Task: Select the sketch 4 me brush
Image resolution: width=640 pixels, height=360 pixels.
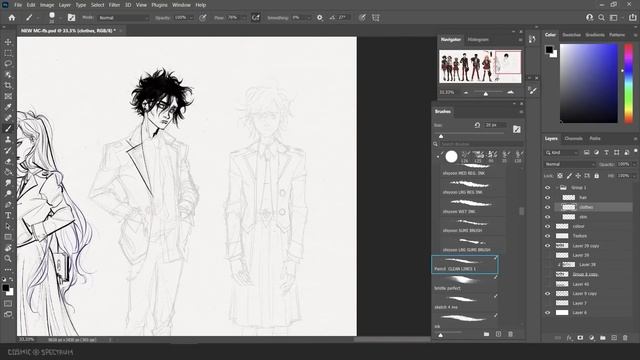Action: point(465,302)
